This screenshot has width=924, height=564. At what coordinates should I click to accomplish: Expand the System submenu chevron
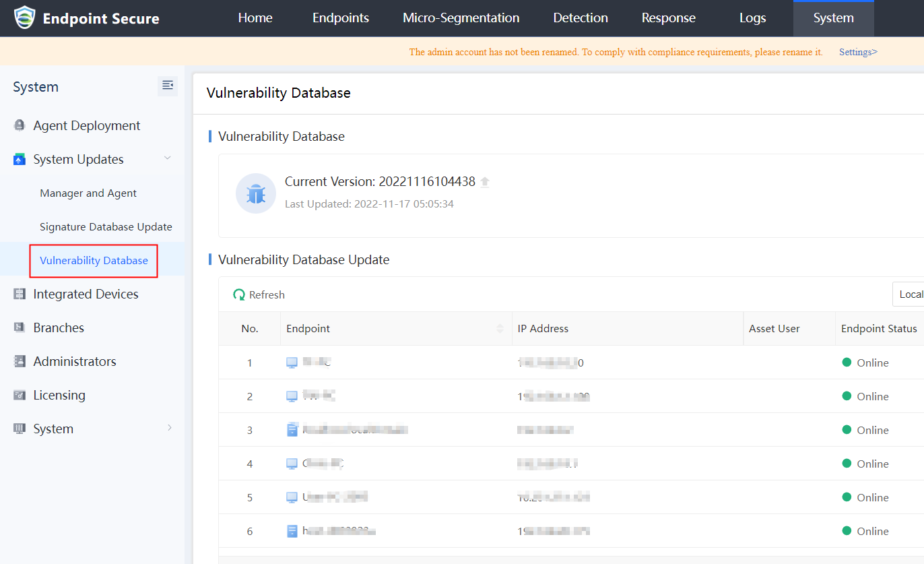point(169,428)
